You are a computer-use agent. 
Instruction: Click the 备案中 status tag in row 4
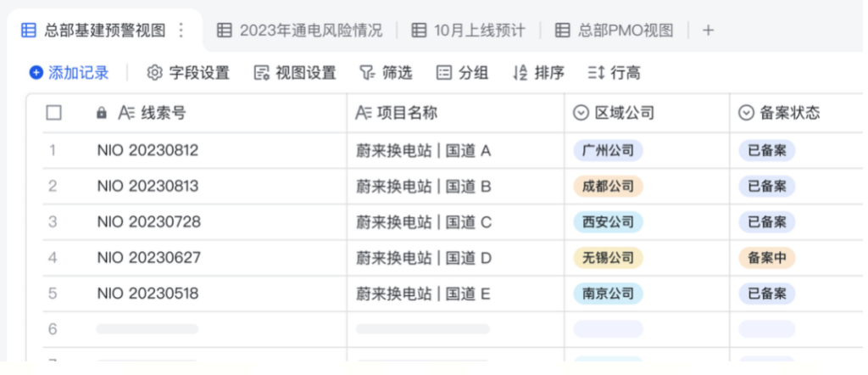766,258
